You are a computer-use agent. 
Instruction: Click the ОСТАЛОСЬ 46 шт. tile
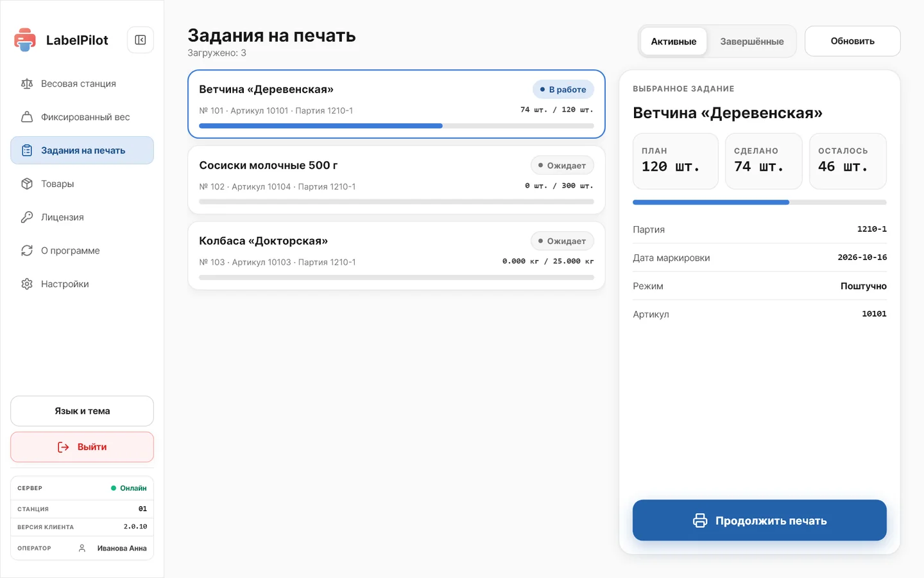[848, 161]
